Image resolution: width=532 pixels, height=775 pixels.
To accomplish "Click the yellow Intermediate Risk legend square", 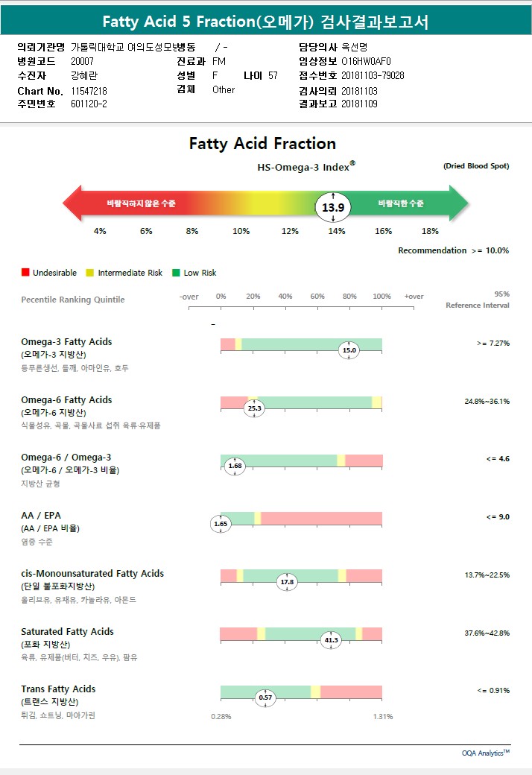I will coord(91,273).
